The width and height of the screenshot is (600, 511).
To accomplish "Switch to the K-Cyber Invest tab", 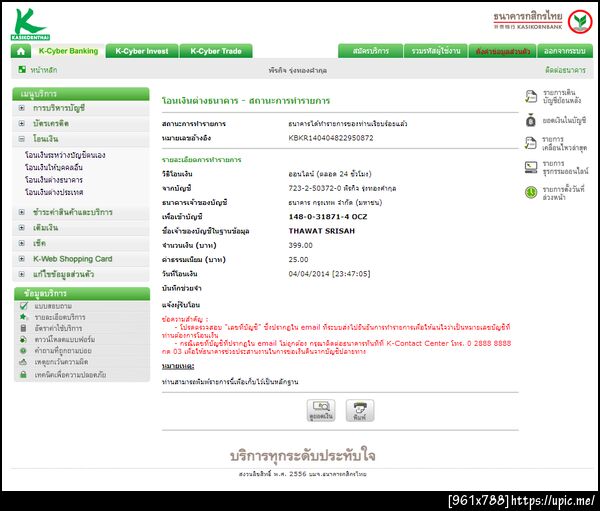I will [x=142, y=51].
